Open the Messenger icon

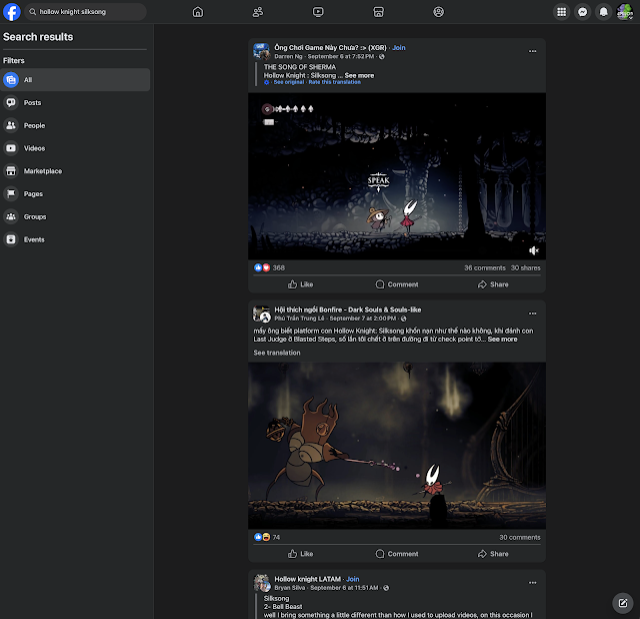[582, 12]
